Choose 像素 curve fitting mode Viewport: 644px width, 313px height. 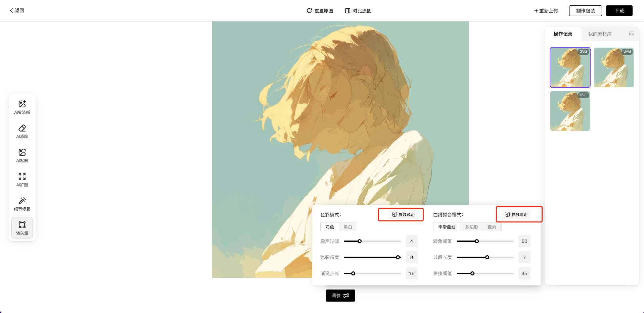point(492,227)
